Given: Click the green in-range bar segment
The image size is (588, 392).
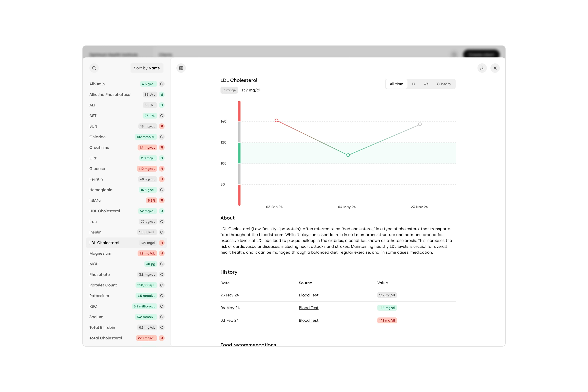Looking at the screenshot, I should 239,153.
